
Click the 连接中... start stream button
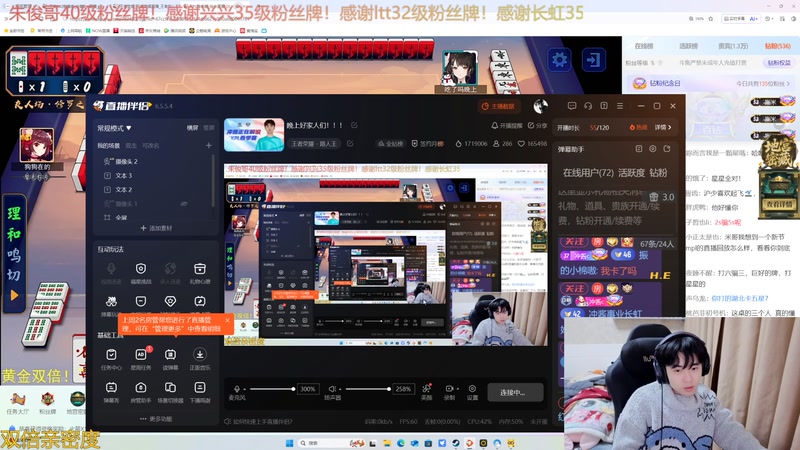[x=515, y=392]
